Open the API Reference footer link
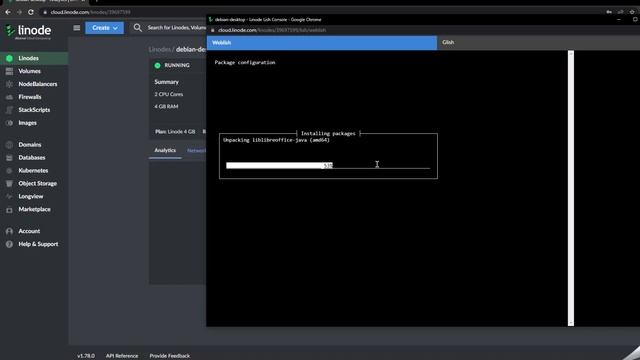 pyautogui.click(x=122, y=356)
